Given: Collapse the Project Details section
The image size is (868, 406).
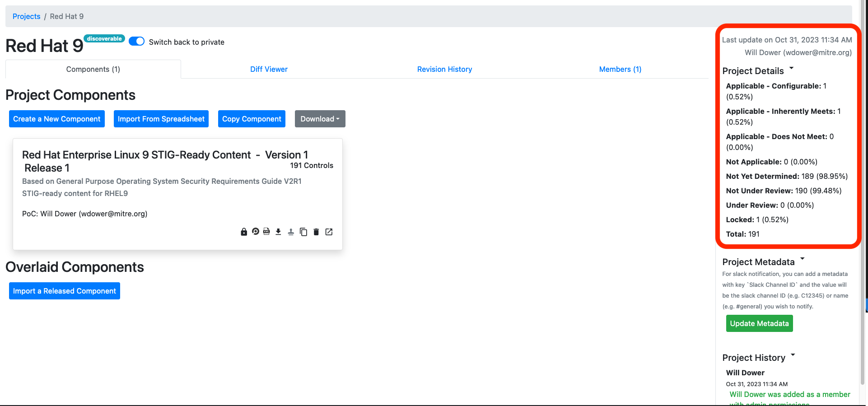Looking at the screenshot, I should tap(791, 69).
